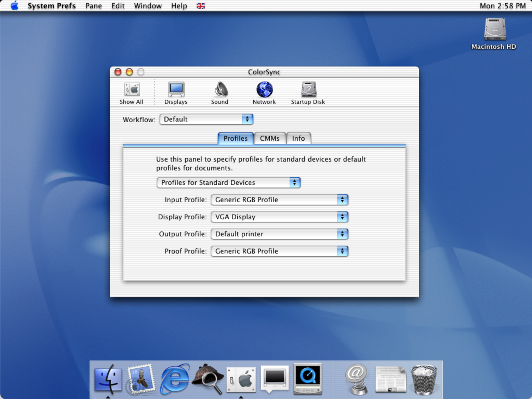The height and width of the screenshot is (399, 532).
Task: Select the Profiles tab
Action: (x=236, y=138)
